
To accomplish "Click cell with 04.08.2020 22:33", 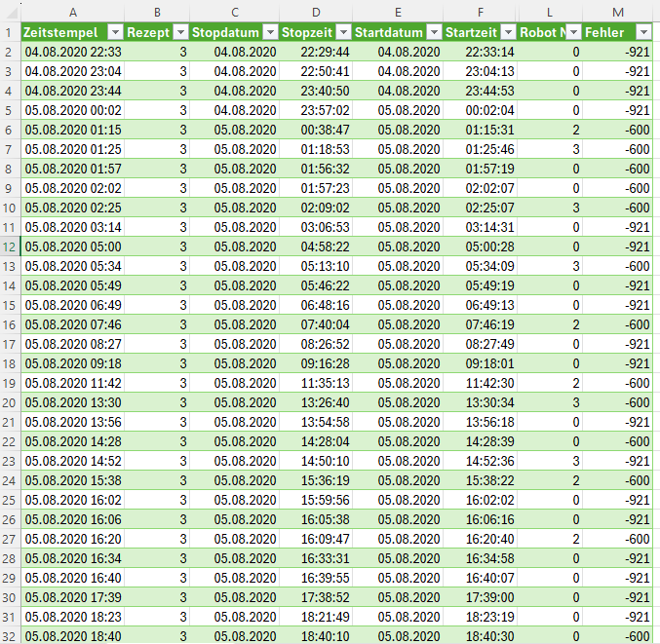I will point(73,52).
